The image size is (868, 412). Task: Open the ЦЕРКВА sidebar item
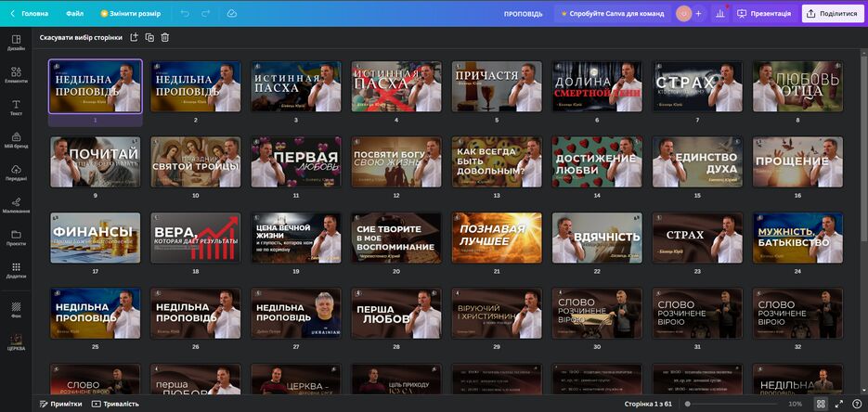point(16,341)
